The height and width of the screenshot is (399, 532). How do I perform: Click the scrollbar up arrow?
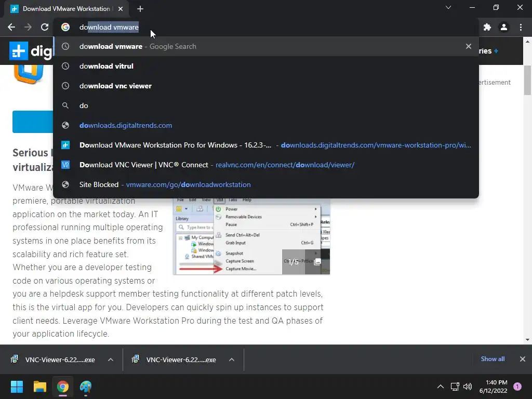pyautogui.click(x=527, y=42)
